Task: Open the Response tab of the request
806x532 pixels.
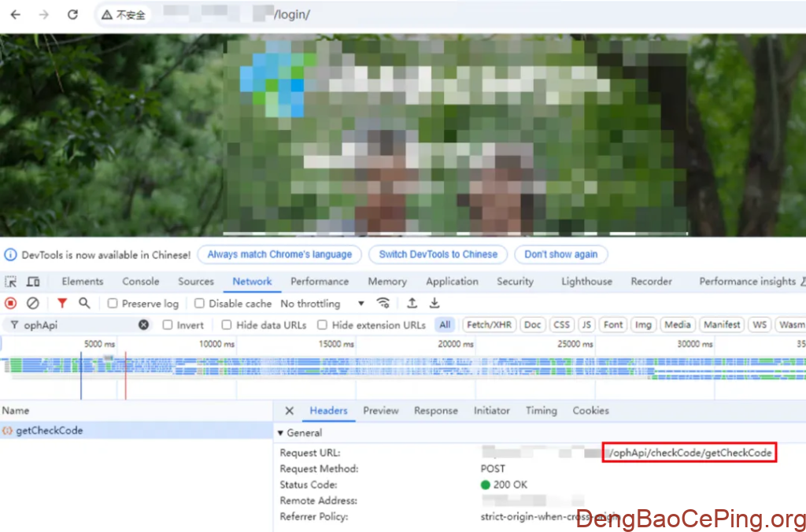Action: pos(435,411)
